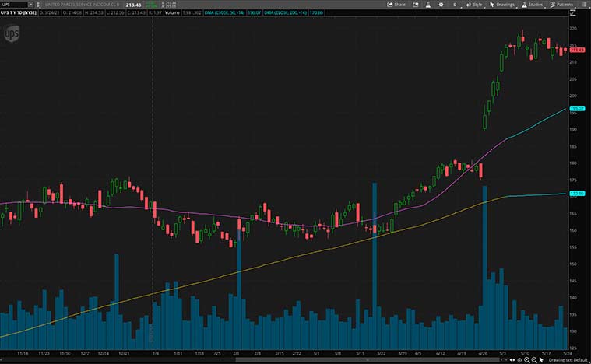591x364 pixels.
Task: Click the UPS symbol input field
Action: (x=12, y=4)
